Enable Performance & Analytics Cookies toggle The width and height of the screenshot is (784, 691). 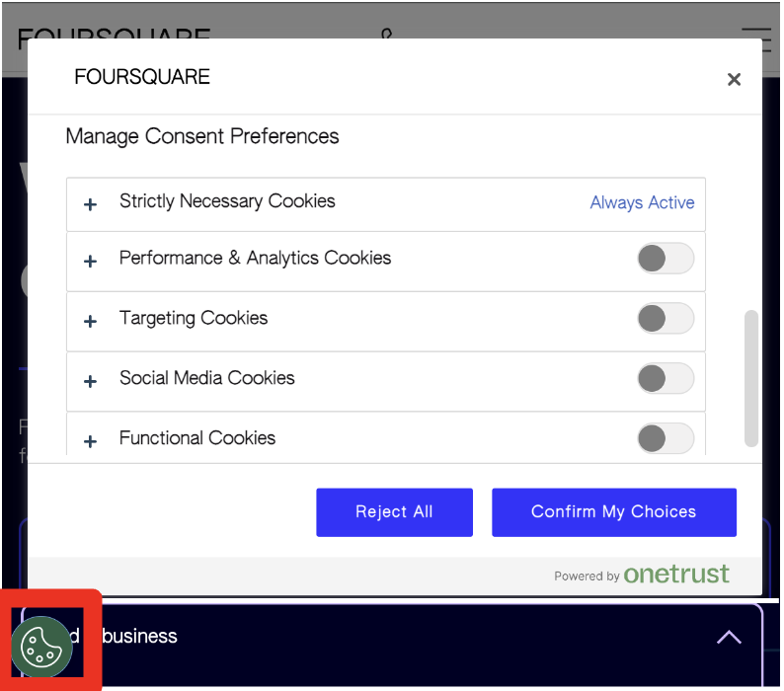[666, 260]
